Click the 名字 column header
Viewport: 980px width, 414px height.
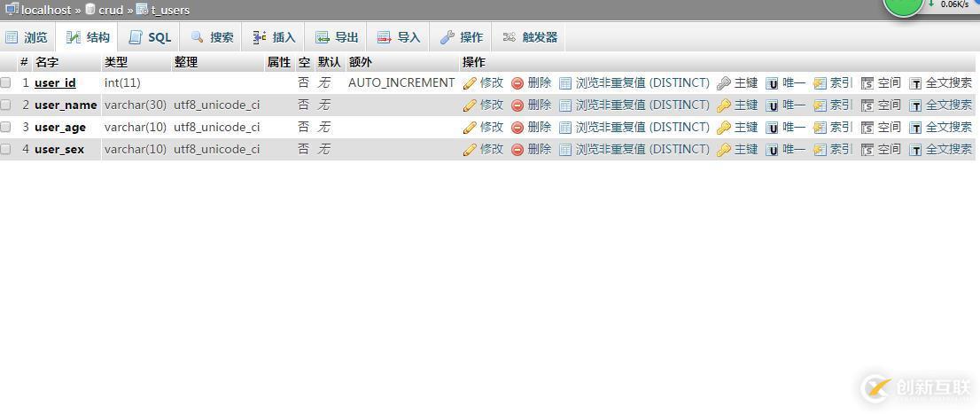pyautogui.click(x=46, y=62)
